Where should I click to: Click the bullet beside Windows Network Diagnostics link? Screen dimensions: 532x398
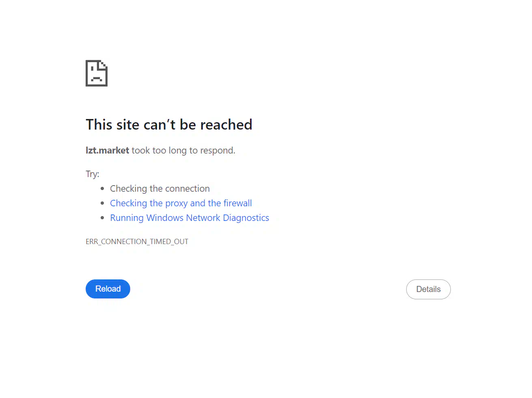tap(102, 218)
